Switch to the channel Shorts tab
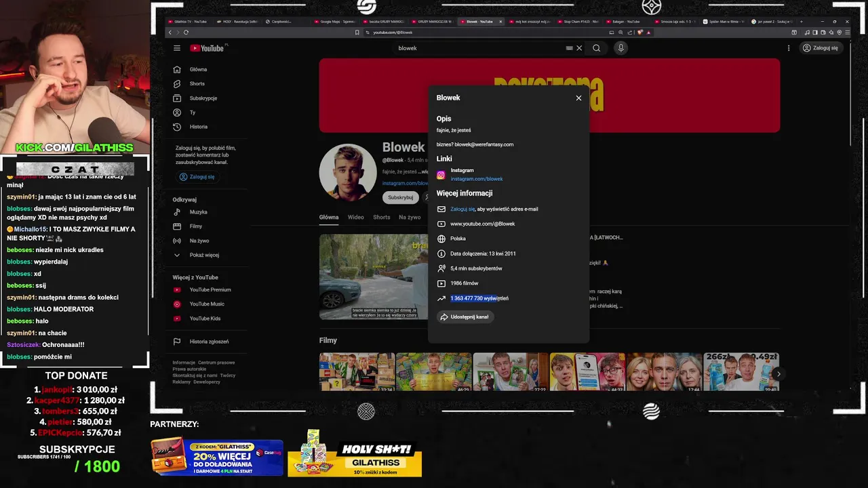The width and height of the screenshot is (868, 488). [x=382, y=218]
